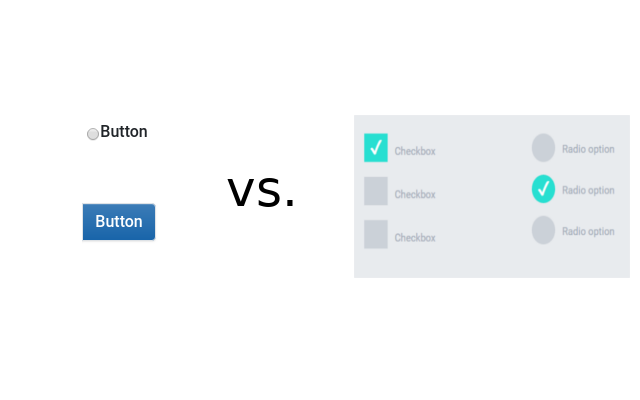Click the white checkmark icon in teal square
640x400 pixels.
[x=376, y=147]
